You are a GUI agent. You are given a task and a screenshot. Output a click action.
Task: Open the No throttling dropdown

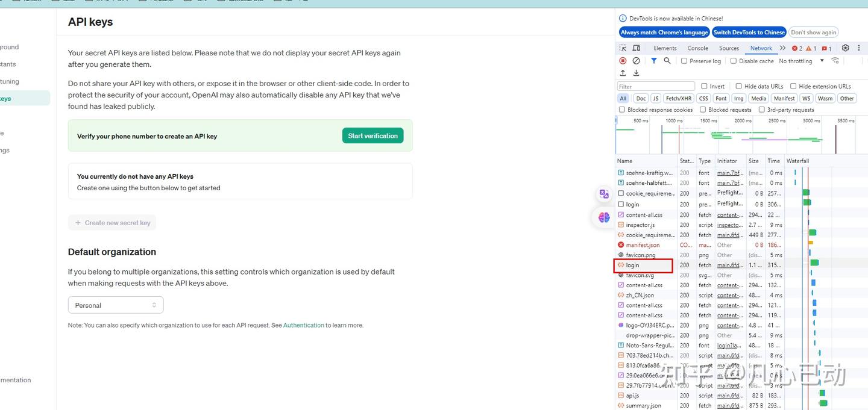797,61
